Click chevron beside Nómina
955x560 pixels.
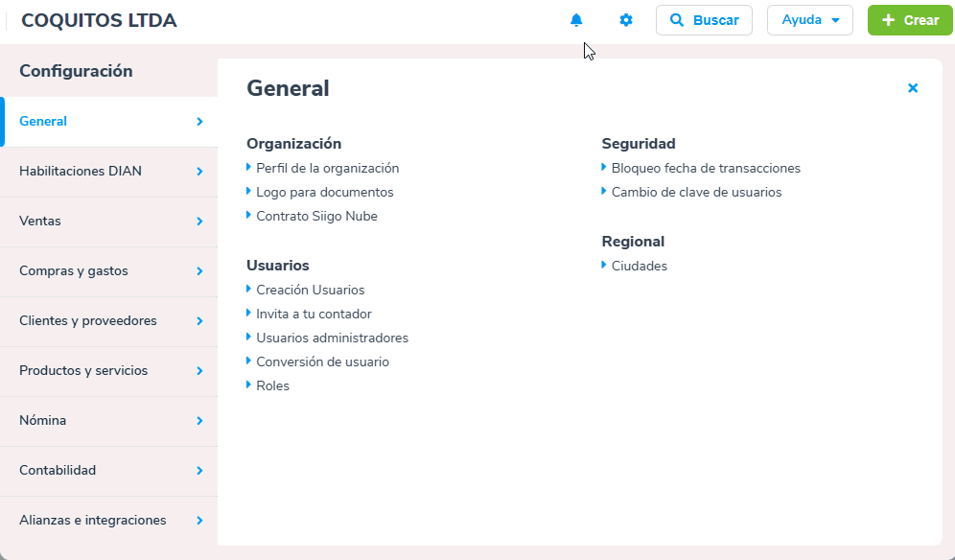tap(199, 421)
